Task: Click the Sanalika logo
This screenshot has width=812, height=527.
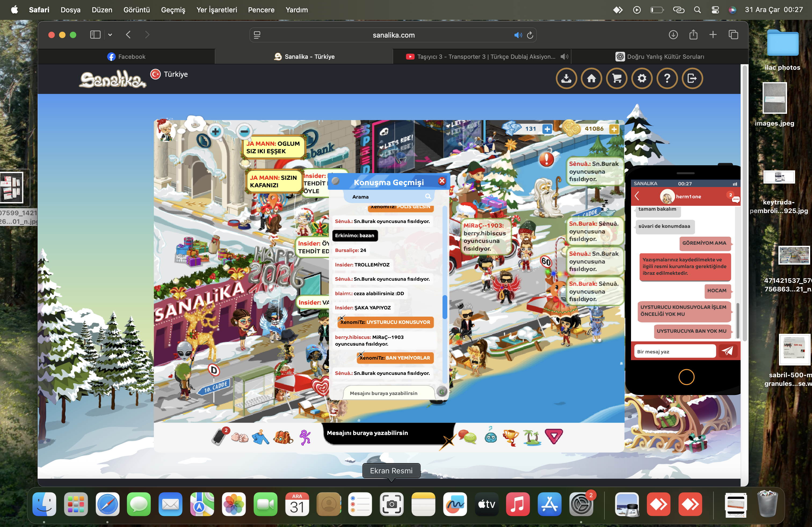Action: click(113, 79)
